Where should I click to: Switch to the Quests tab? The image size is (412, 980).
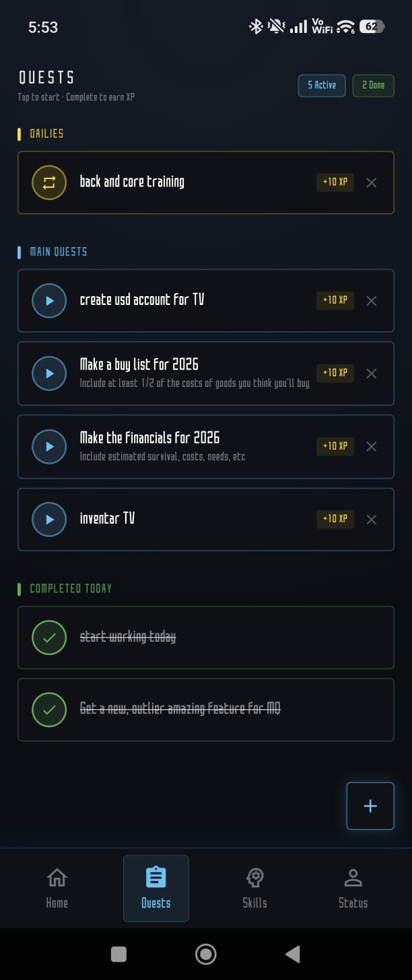(x=156, y=887)
